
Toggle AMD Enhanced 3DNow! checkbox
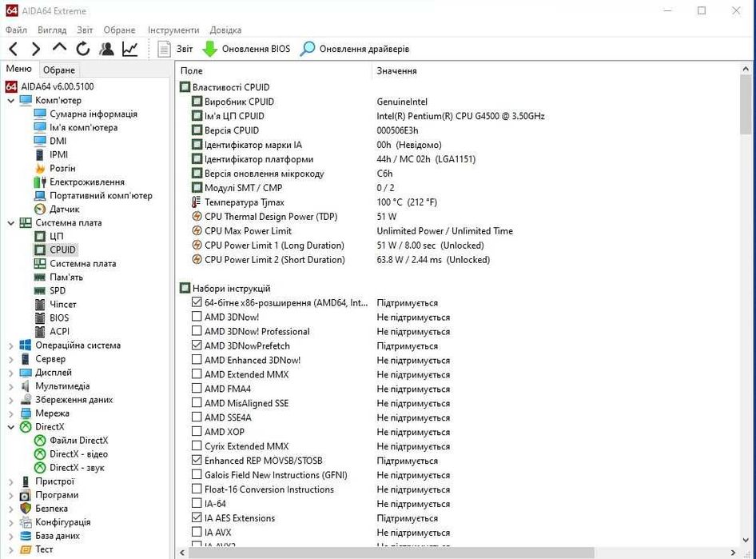(197, 359)
